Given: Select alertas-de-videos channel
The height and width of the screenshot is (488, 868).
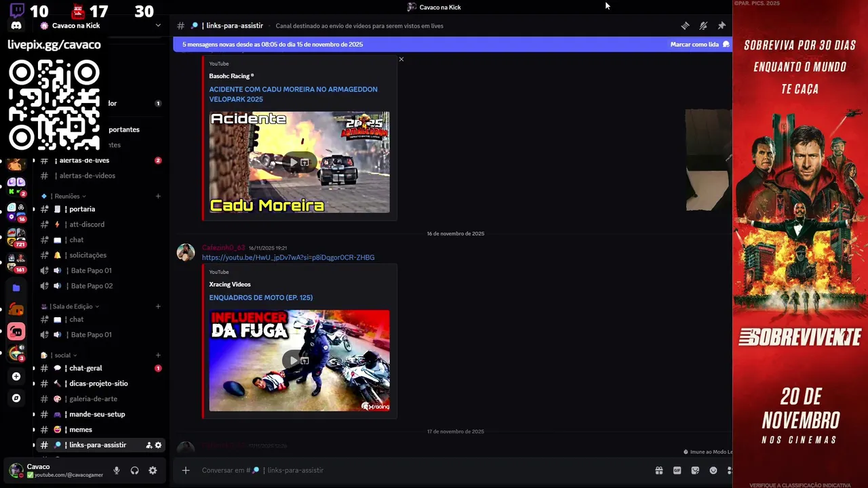Looking at the screenshot, I should [x=99, y=176].
